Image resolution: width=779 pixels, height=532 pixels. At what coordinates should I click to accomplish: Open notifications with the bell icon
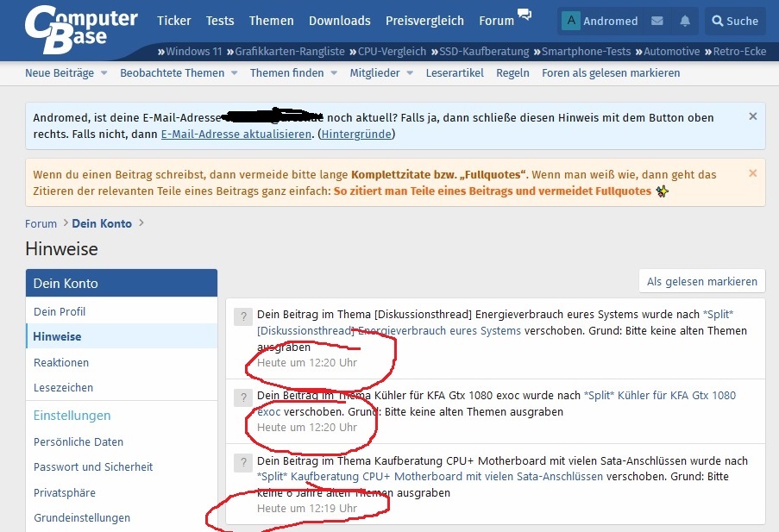(x=685, y=21)
